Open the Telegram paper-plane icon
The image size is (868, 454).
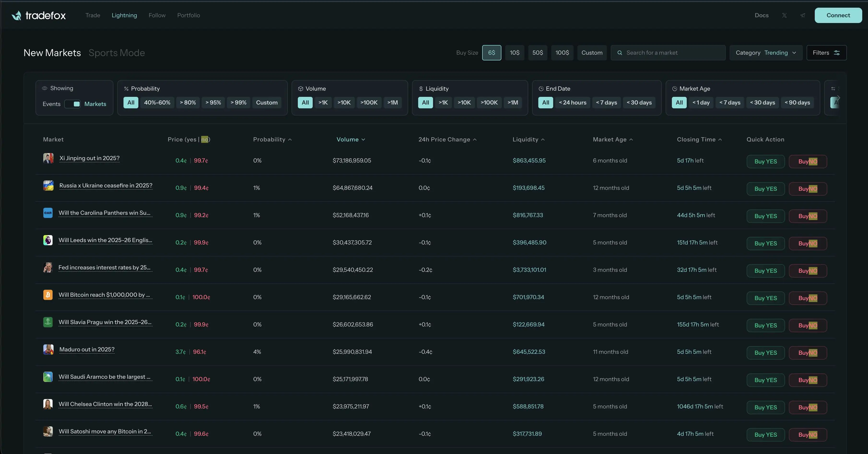pyautogui.click(x=803, y=16)
